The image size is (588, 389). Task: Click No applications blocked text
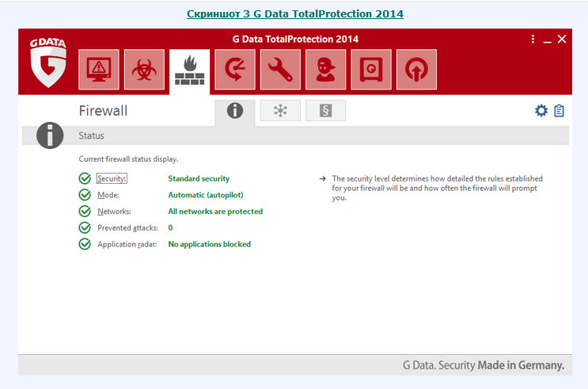tap(209, 245)
